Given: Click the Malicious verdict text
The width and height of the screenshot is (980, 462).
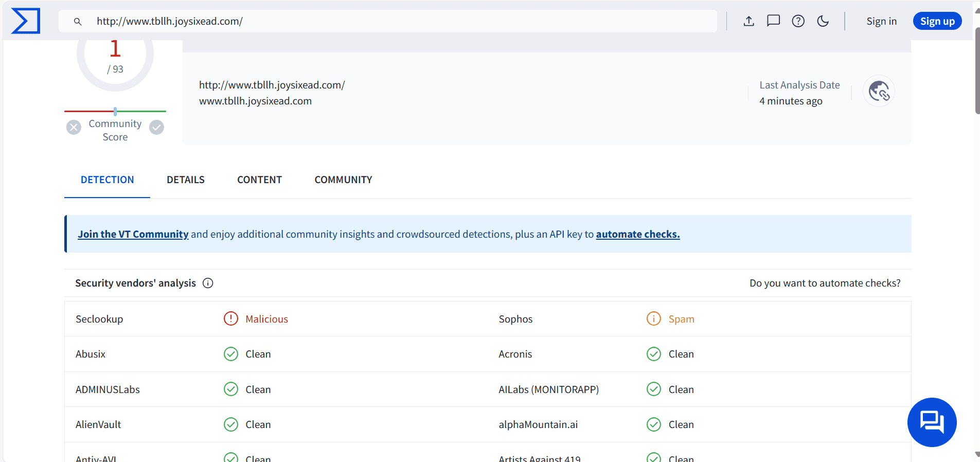Looking at the screenshot, I should coord(266,319).
